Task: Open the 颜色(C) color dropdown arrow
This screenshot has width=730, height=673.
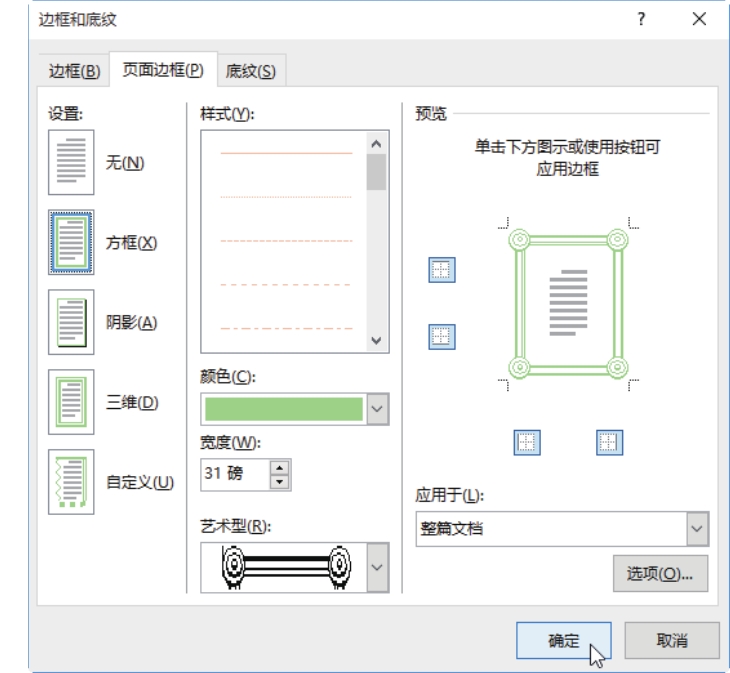Action: [377, 409]
